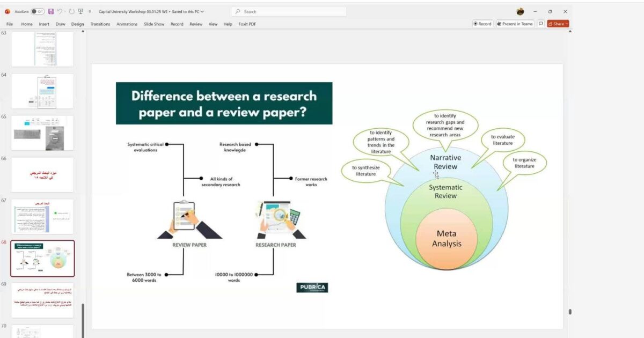This screenshot has width=644, height=338.
Task: Click the slide panel scroll up arrow
Action: (x=83, y=32)
